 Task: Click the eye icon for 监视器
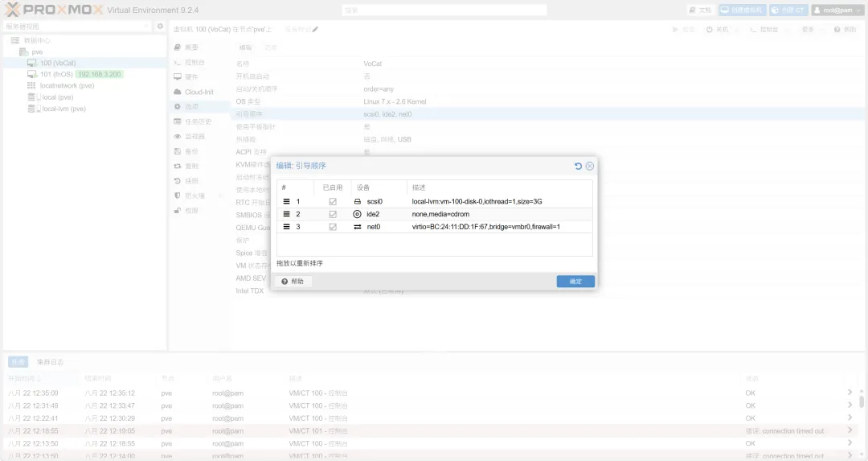(177, 136)
